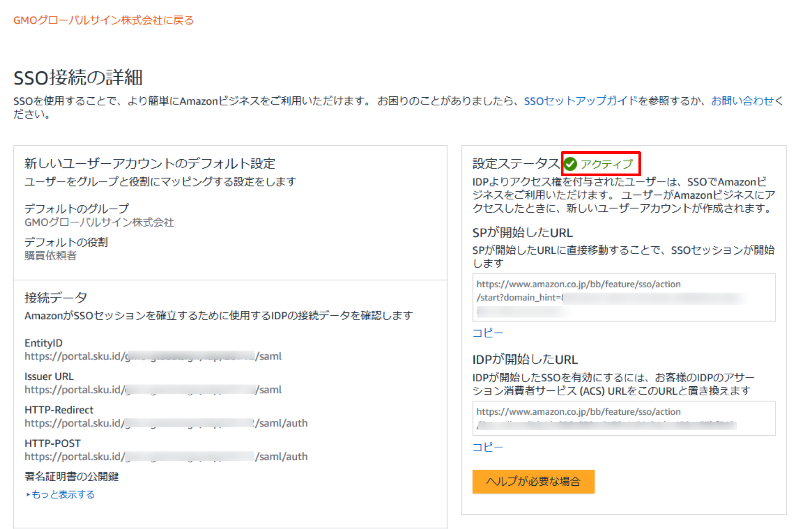Click the アクティブ status text
The height and width of the screenshot is (529, 812).
click(x=606, y=164)
